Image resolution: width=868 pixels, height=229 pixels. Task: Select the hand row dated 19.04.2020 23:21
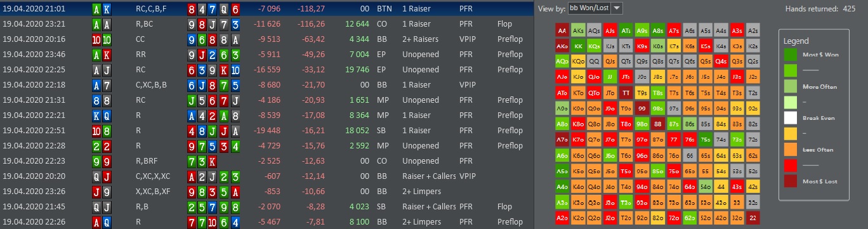coord(266,24)
